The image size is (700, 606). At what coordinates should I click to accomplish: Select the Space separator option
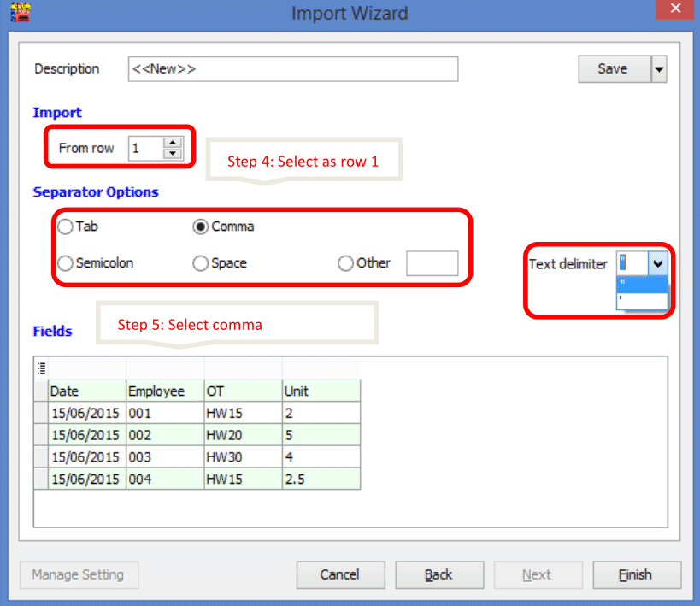pyautogui.click(x=201, y=264)
